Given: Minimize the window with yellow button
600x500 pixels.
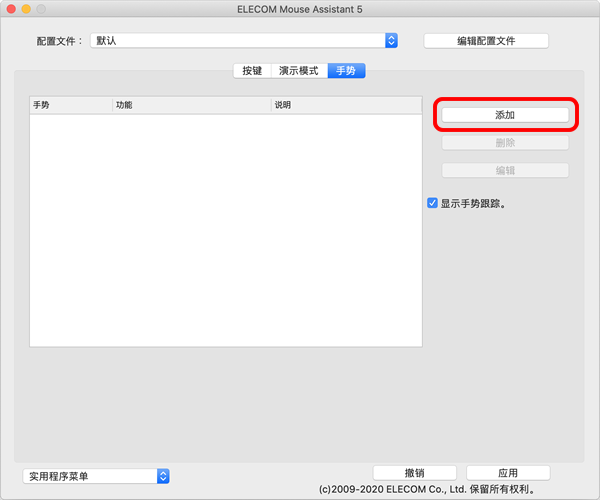Looking at the screenshot, I should click(26, 9).
